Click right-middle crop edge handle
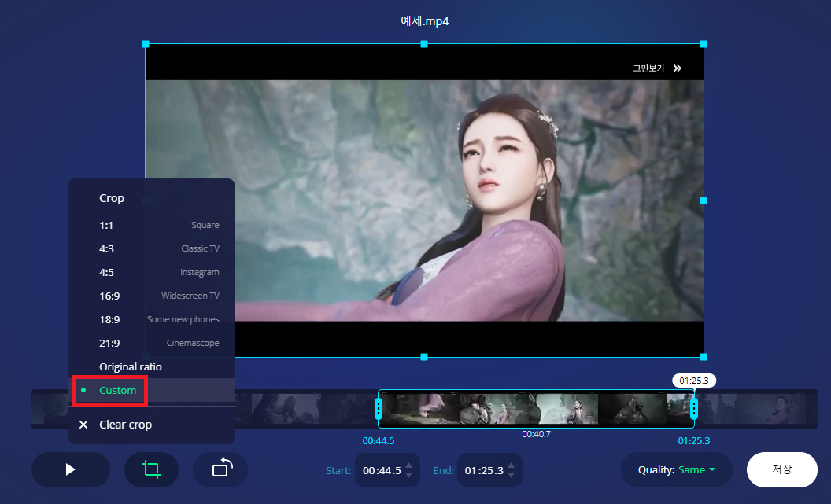831x504 pixels. pyautogui.click(x=704, y=200)
